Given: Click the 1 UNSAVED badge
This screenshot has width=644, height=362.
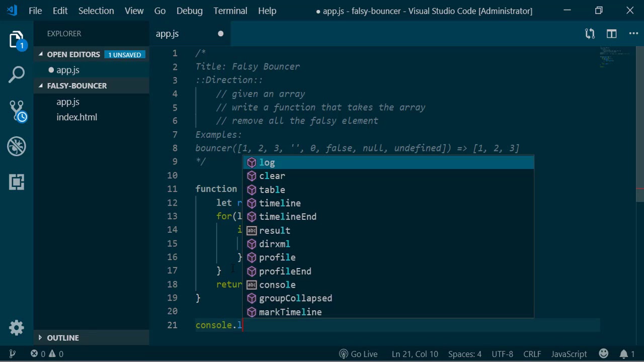Looking at the screenshot, I should [125, 54].
